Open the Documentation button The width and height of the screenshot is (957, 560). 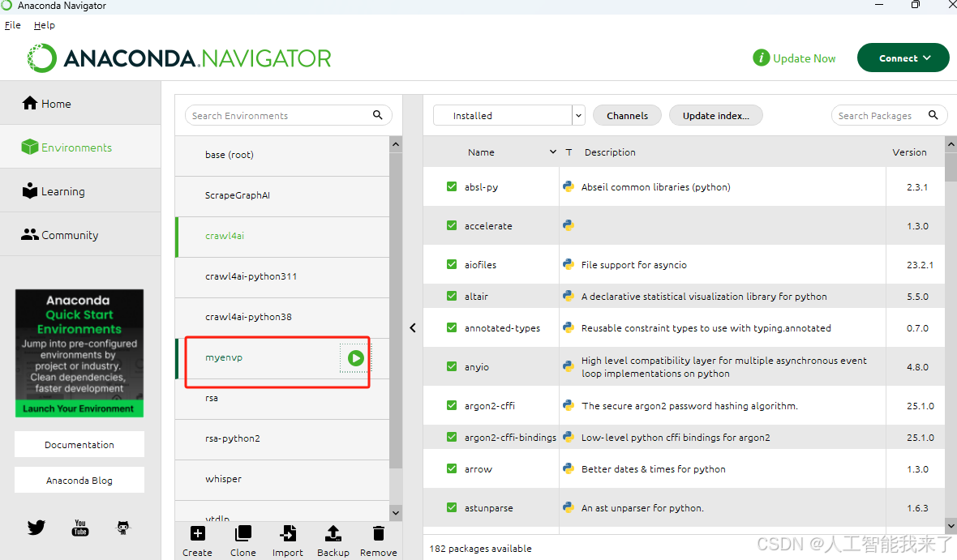79,445
